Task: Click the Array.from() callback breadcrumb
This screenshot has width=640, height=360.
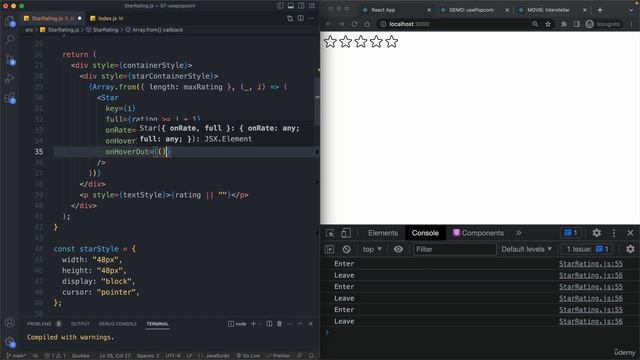Action: [154, 30]
